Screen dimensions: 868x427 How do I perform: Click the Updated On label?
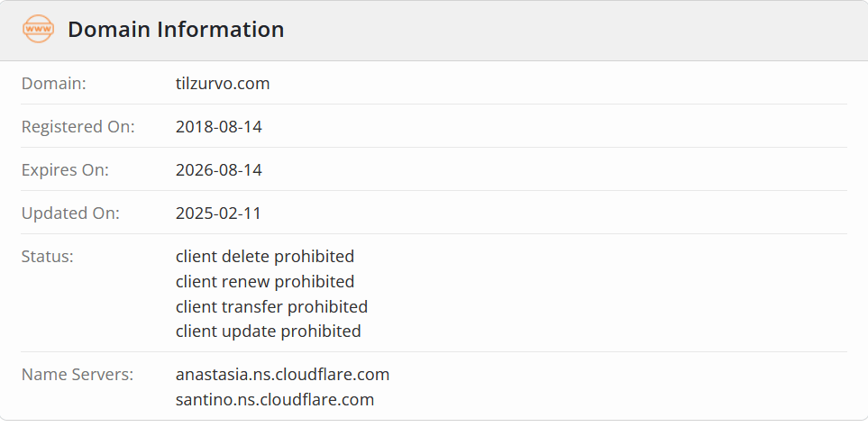tap(70, 213)
